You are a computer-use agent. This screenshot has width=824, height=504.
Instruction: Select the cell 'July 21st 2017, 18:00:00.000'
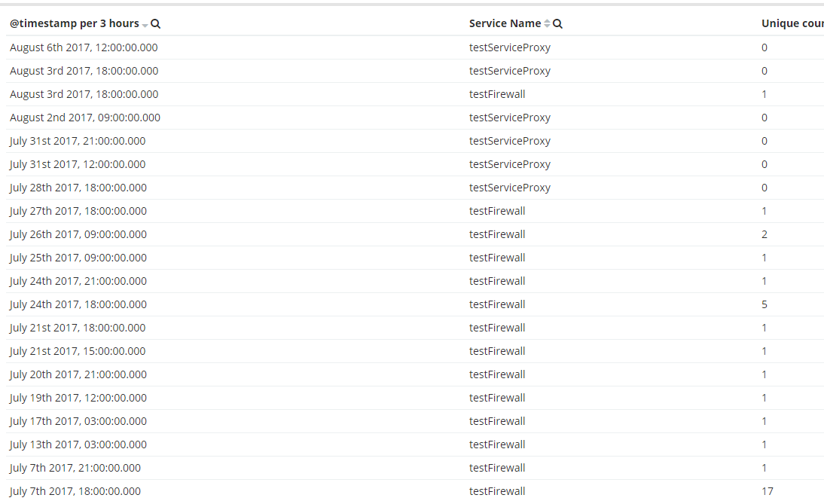tap(78, 328)
